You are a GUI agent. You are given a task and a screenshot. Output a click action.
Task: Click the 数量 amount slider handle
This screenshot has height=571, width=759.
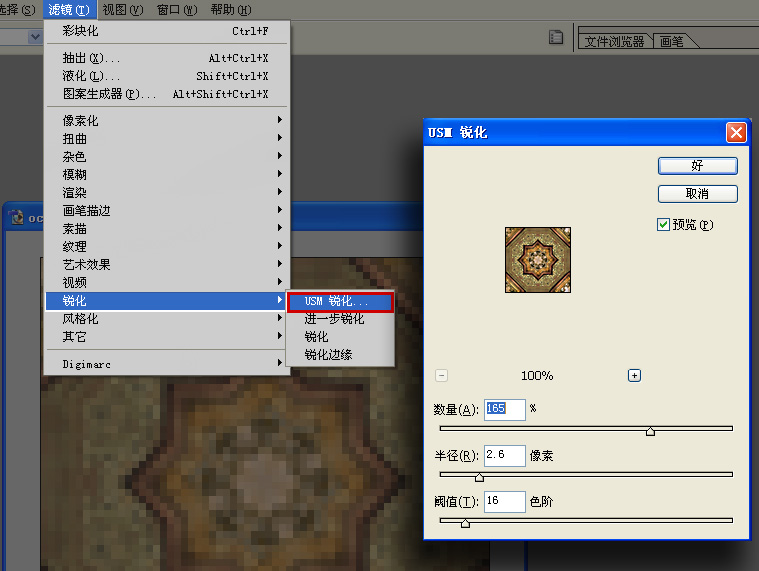651,431
